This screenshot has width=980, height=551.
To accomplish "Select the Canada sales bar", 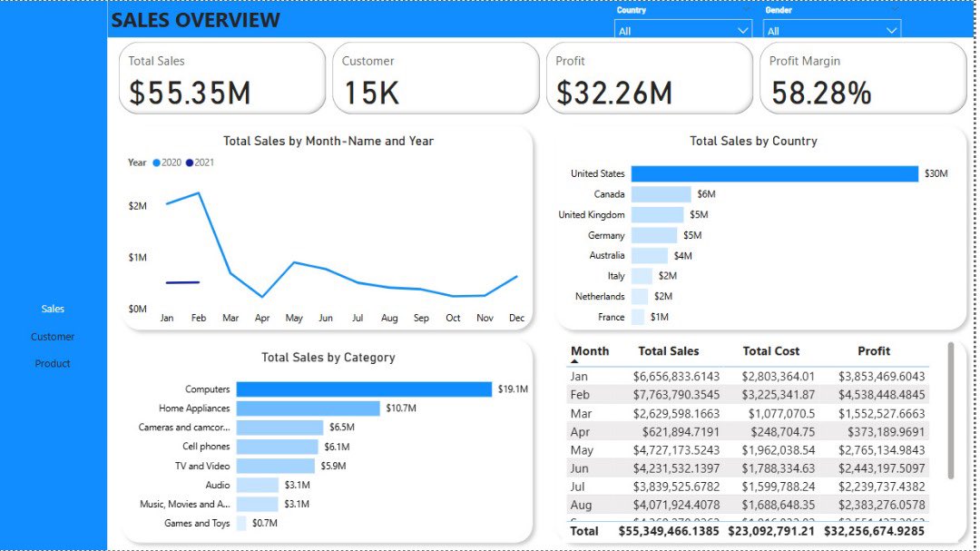I will [x=661, y=194].
